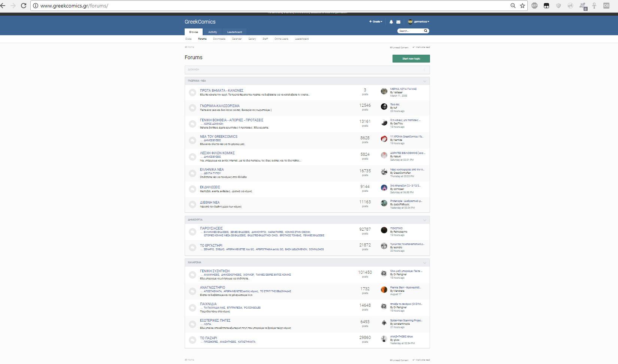Open the ΤΟ ΕΡΓΑΣΤΗΡΙ forum
618x364 pixels.
[x=211, y=246]
